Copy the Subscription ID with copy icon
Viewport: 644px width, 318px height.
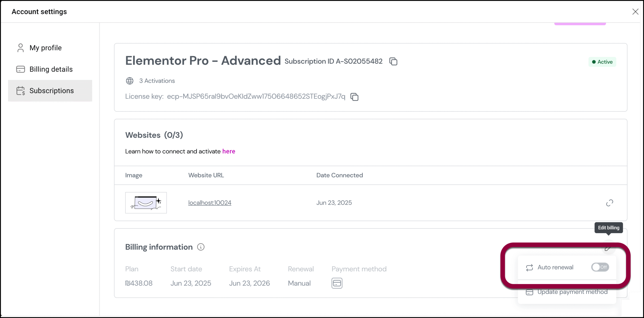(x=393, y=61)
